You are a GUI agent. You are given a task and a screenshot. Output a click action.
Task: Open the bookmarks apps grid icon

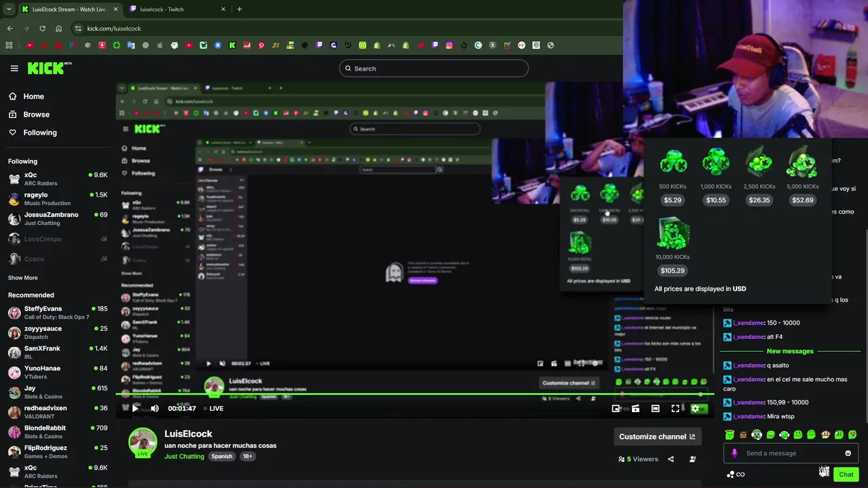point(9,45)
